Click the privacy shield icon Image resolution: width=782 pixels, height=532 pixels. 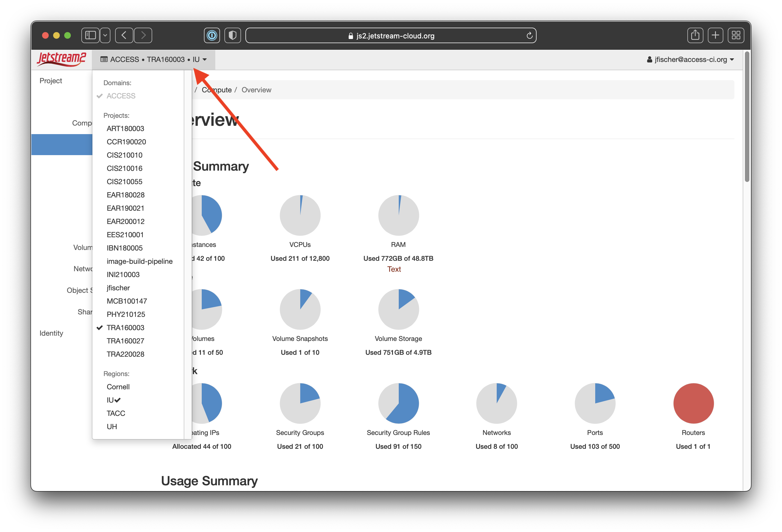[232, 35]
